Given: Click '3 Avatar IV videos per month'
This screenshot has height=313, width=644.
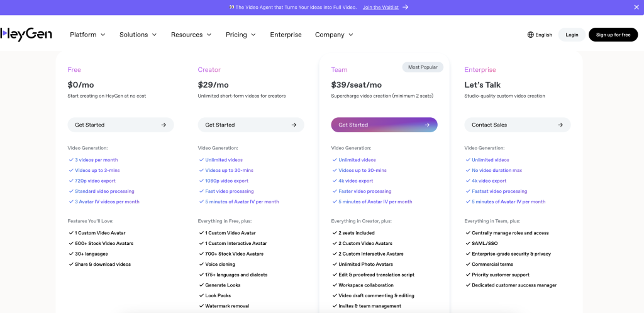Looking at the screenshot, I should [x=107, y=202].
